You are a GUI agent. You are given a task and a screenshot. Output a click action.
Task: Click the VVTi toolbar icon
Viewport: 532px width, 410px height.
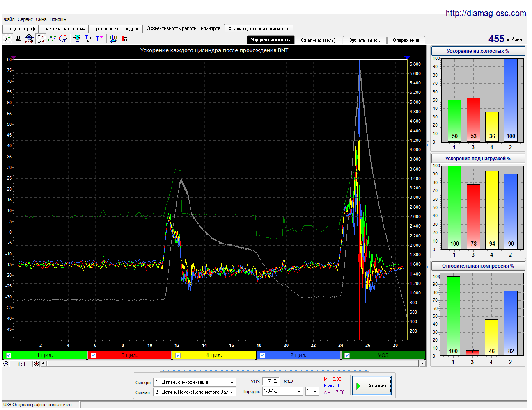[63, 39]
